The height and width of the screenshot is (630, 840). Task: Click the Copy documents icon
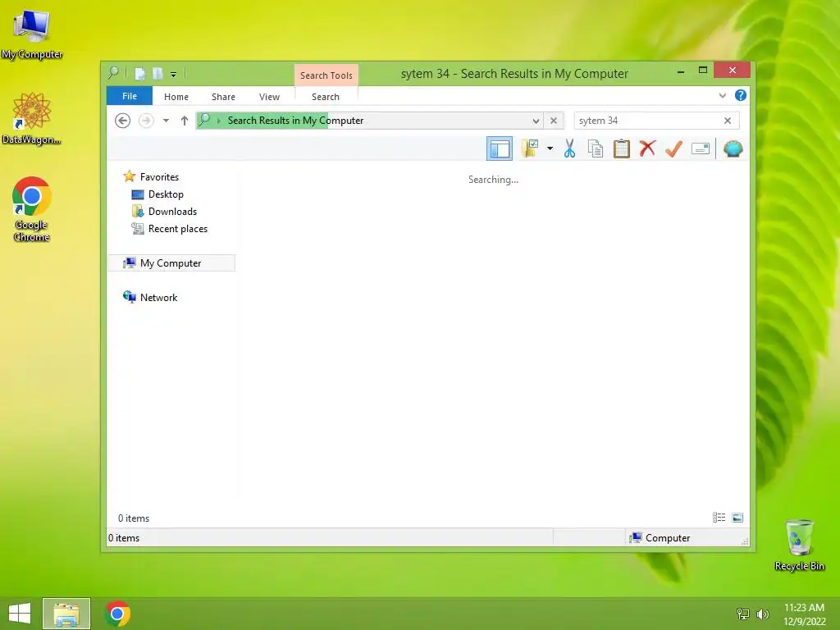pyautogui.click(x=596, y=149)
